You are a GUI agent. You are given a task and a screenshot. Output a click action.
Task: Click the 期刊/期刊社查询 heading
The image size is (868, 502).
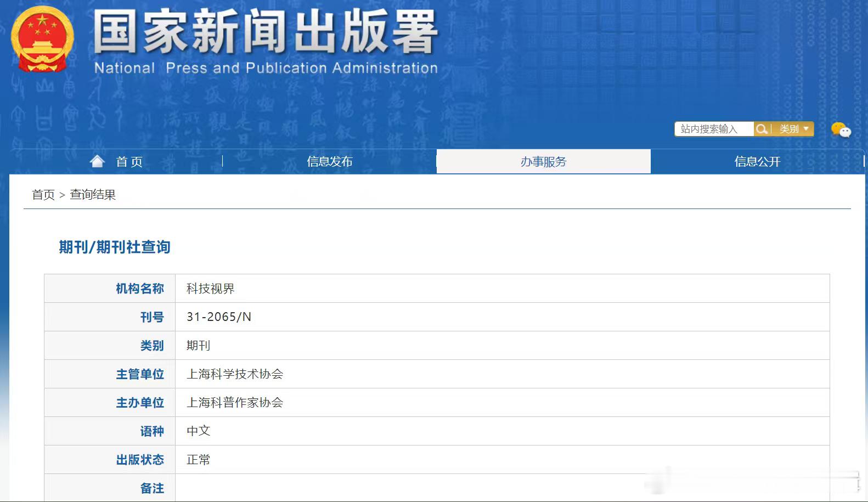point(115,247)
